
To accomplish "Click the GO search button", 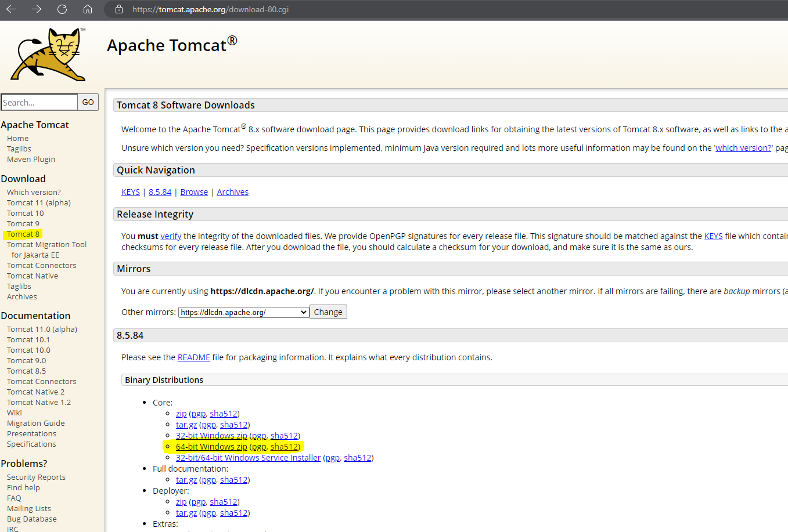I will [88, 102].
